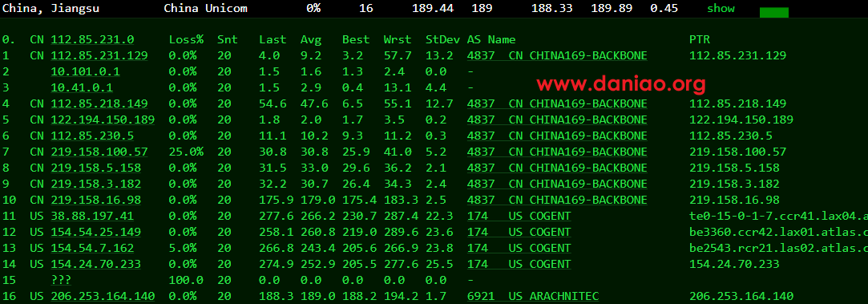Select the 57.7 worst latency on hop 1

coord(397,56)
